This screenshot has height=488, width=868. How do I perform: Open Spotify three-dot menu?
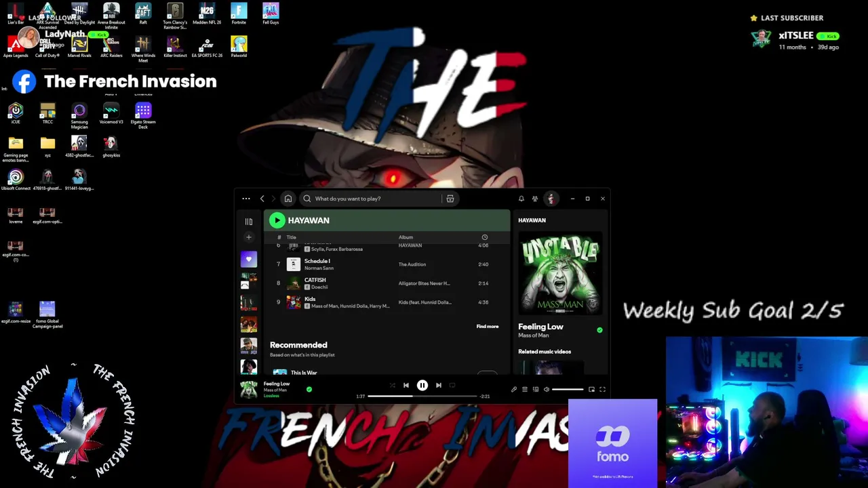pos(246,199)
